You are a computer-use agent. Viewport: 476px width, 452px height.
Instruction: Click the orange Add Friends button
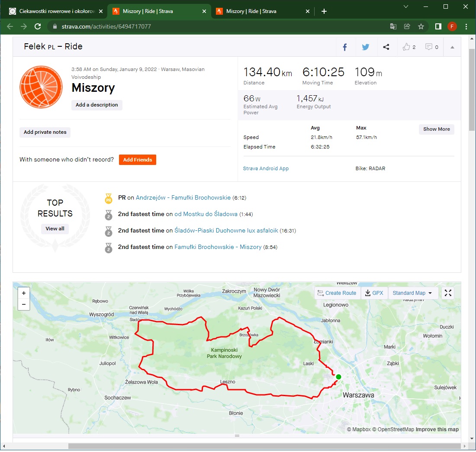click(x=138, y=160)
